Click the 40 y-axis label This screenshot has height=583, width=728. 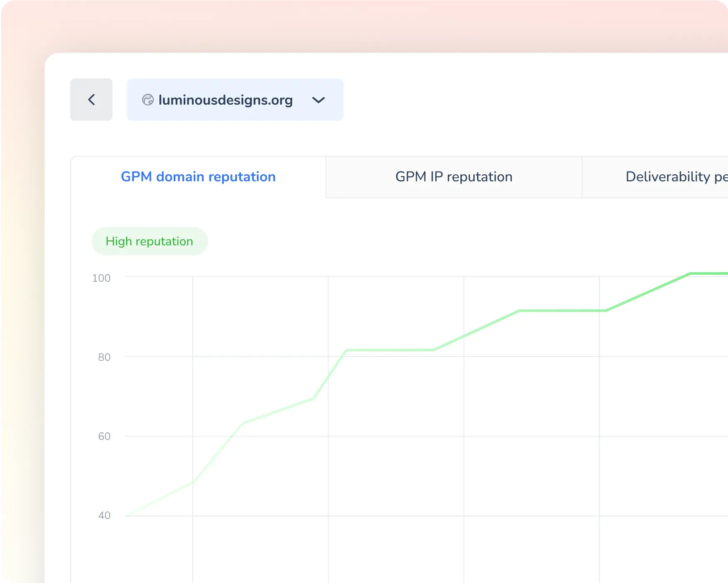tap(104, 515)
